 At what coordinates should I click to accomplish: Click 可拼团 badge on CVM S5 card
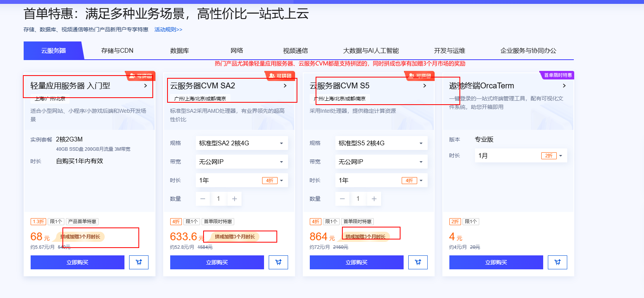pyautogui.click(x=420, y=76)
